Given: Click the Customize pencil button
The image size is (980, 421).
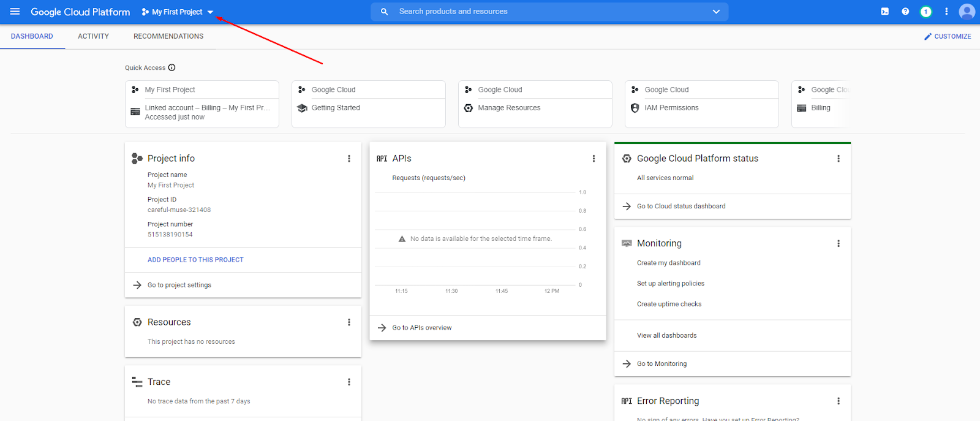Looking at the screenshot, I should coord(948,37).
